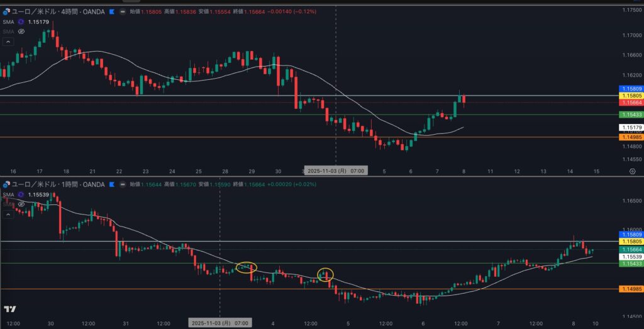Click the green 1.15433 price label in upper chart
644x329 pixels.
631,115
